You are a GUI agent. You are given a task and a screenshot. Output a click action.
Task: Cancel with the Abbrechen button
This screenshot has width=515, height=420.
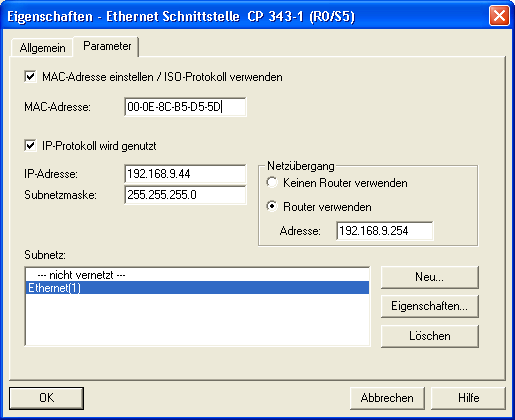387,398
